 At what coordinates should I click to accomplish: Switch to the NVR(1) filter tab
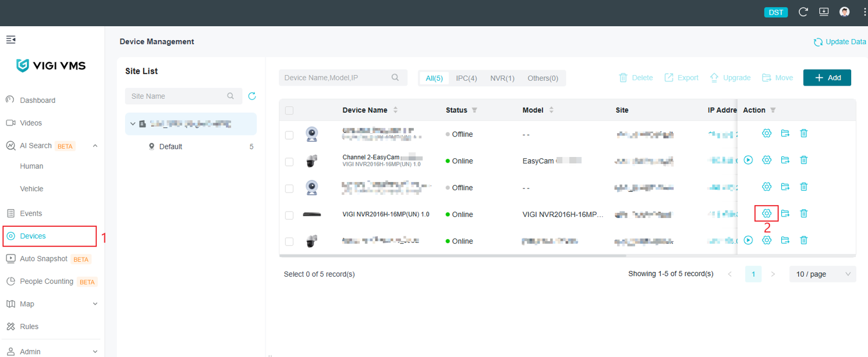click(502, 77)
